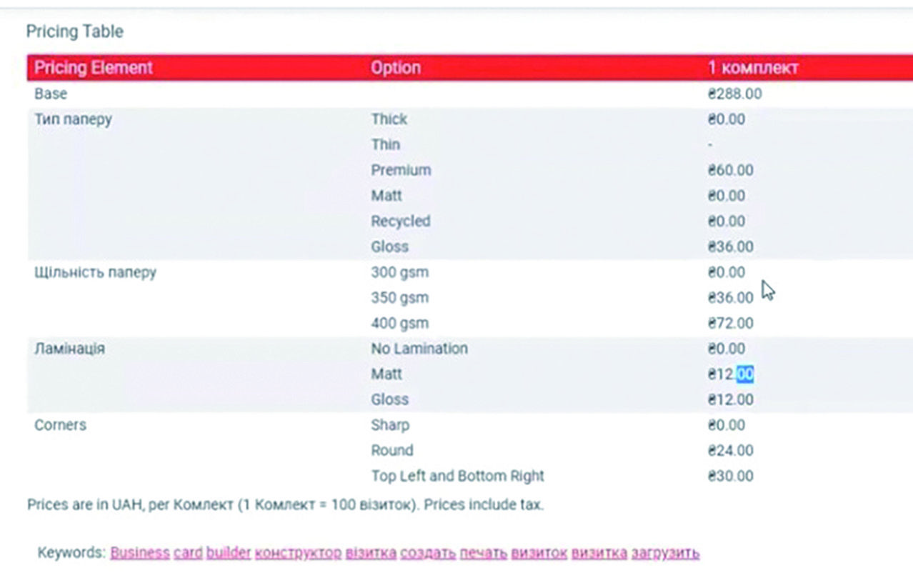Viewport: 913px width, 588px height.
Task: Click the Round corners option
Action: (391, 450)
